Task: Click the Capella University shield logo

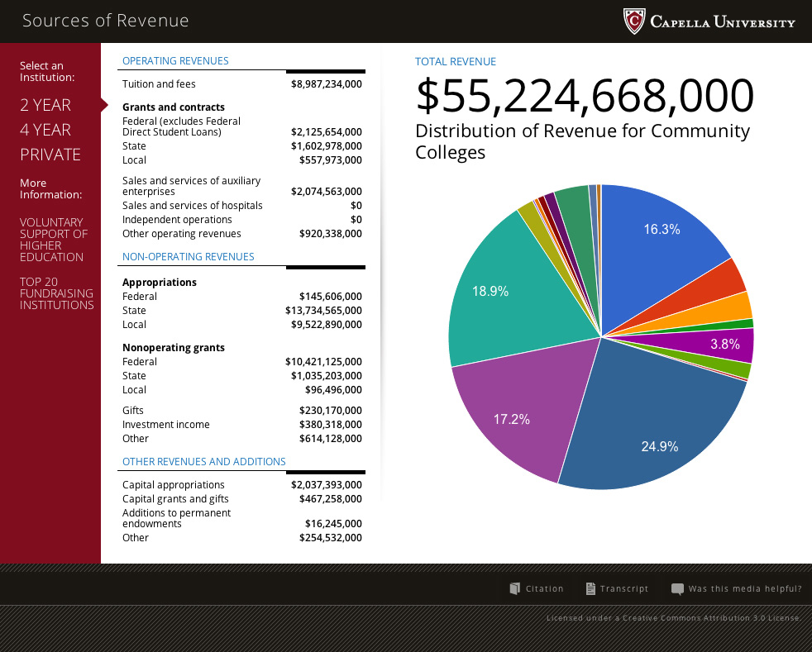Action: [633, 21]
